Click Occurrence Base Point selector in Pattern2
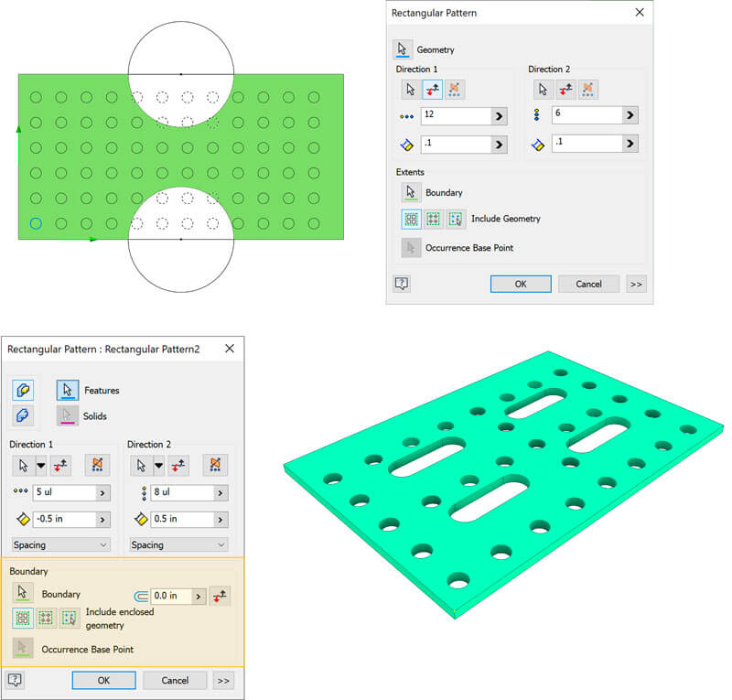Screen dimensions: 732x700 tap(22, 648)
